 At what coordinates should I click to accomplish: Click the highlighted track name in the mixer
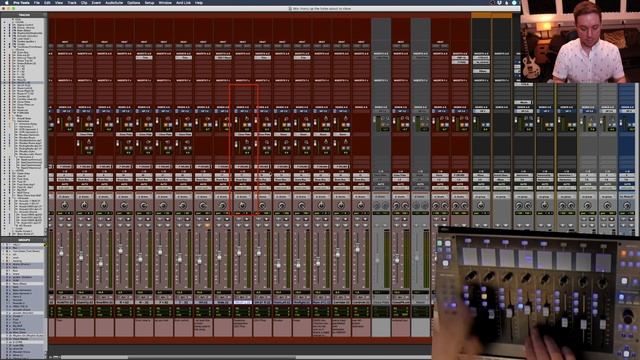coord(242,302)
